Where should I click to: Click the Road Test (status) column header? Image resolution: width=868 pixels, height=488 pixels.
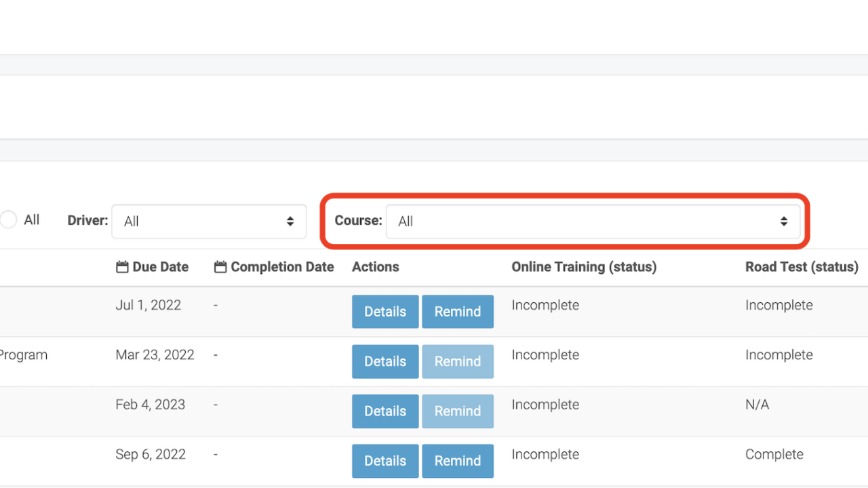802,267
